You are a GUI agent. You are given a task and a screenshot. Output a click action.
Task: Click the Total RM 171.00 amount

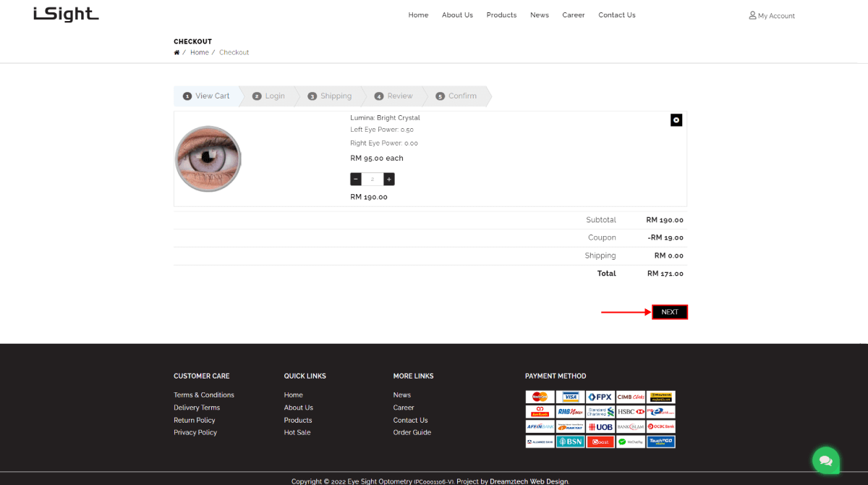tap(665, 274)
